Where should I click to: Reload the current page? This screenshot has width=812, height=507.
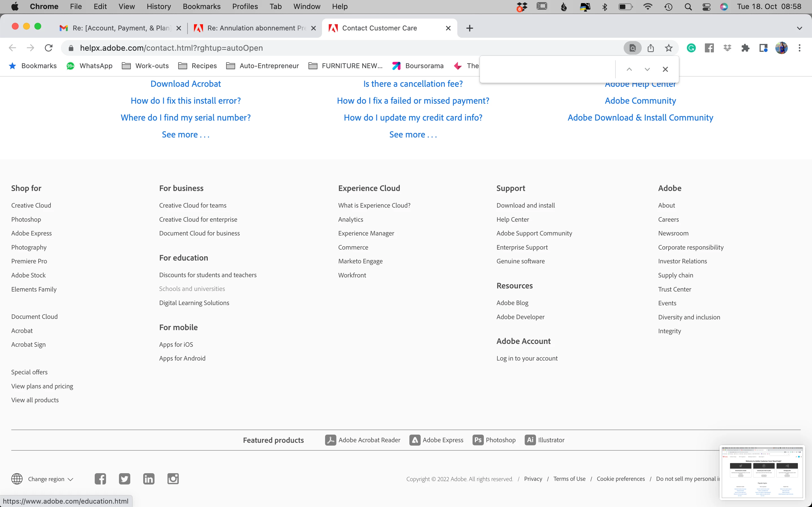pyautogui.click(x=49, y=48)
